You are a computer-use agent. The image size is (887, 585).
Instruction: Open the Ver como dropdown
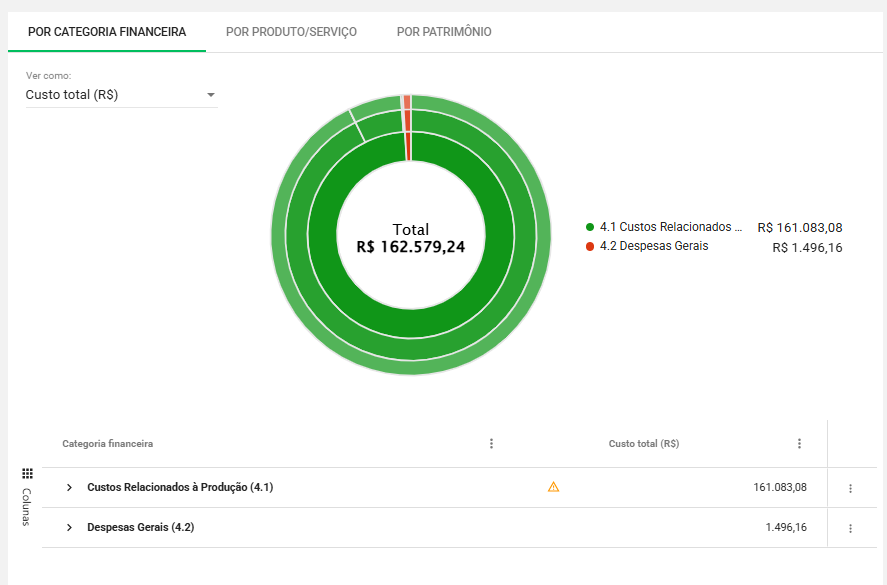click(x=121, y=95)
